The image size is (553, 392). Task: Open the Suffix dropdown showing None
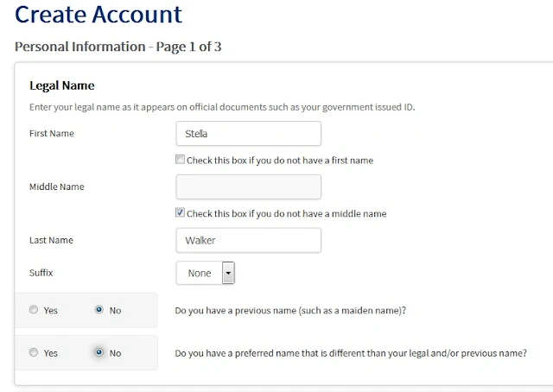(206, 273)
